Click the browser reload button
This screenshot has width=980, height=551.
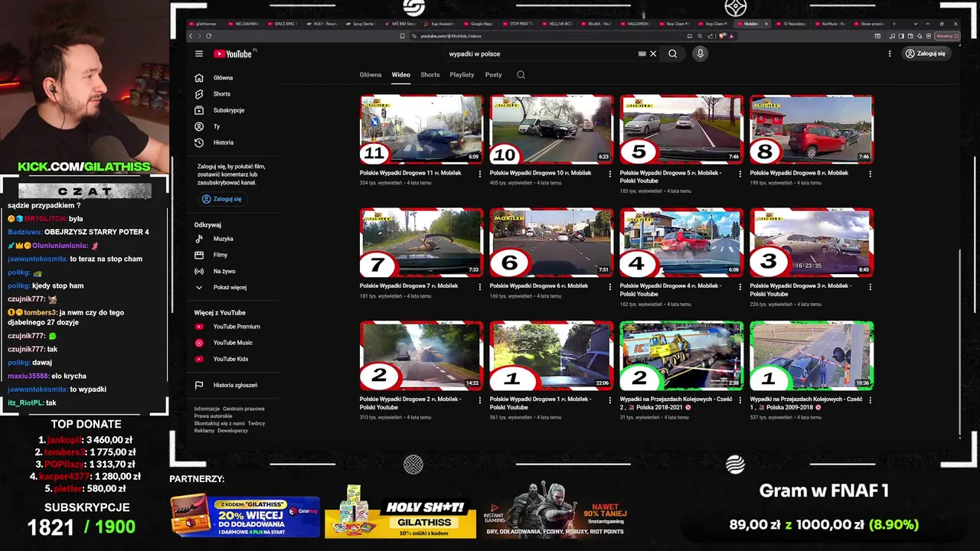point(208,36)
